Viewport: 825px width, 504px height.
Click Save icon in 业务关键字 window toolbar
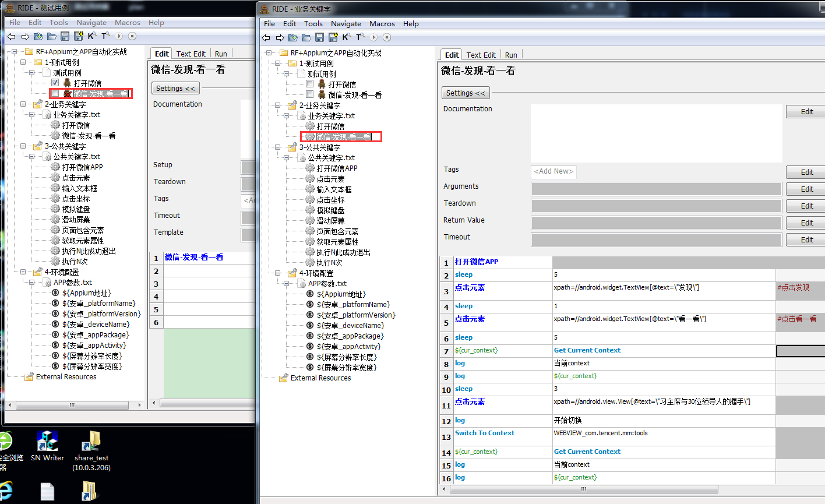point(319,37)
